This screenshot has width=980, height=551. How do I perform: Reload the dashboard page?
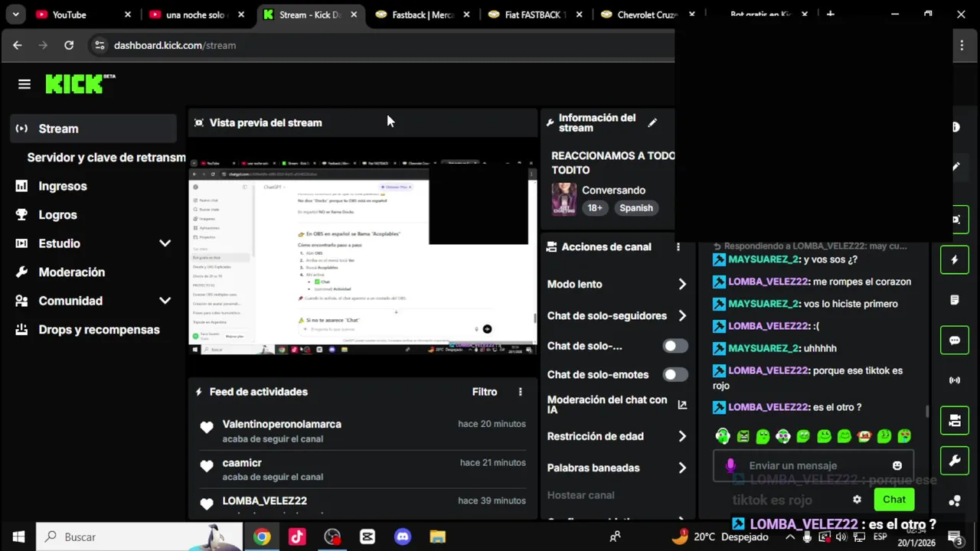[x=69, y=45]
